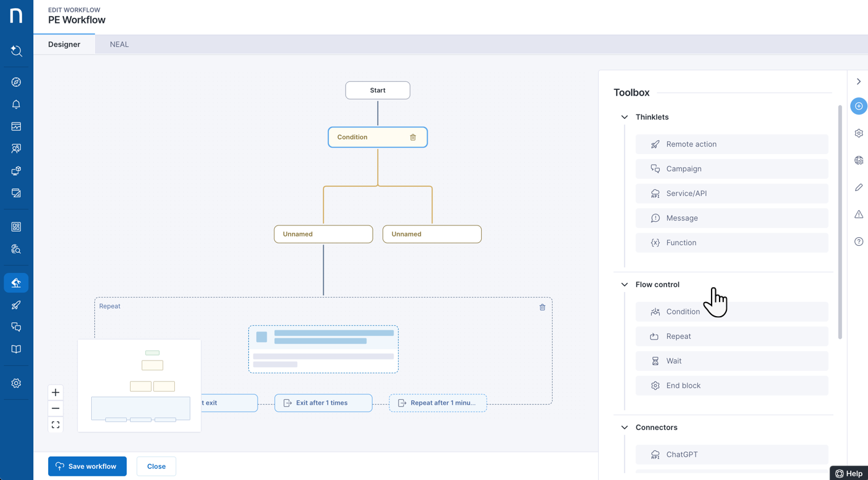868x480 pixels.
Task: Collapse the Thinklets section
Action: (x=625, y=117)
